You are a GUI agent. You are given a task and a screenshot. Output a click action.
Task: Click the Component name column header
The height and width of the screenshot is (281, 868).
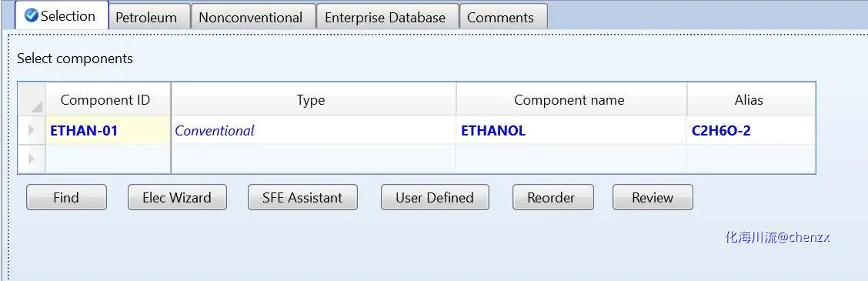tap(571, 99)
